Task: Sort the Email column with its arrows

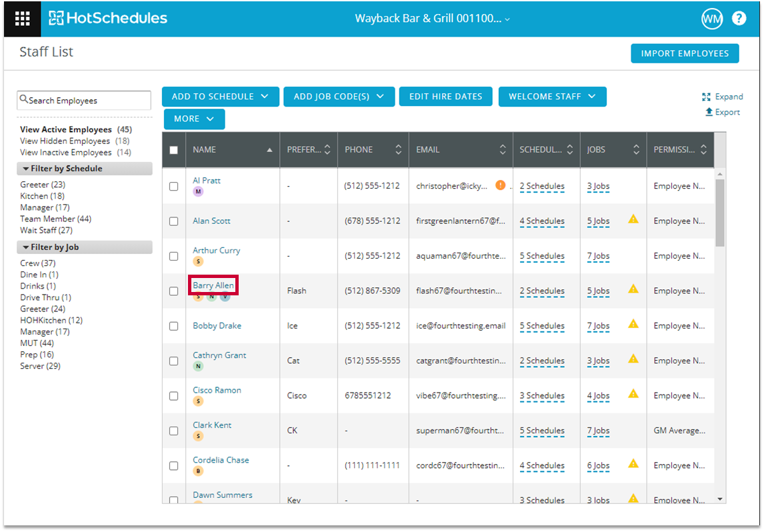Action: (503, 149)
